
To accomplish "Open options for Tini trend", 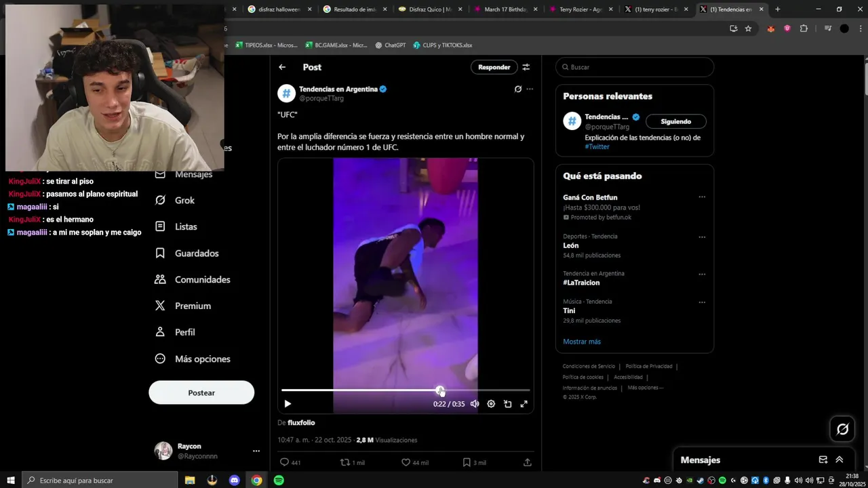I will [702, 302].
